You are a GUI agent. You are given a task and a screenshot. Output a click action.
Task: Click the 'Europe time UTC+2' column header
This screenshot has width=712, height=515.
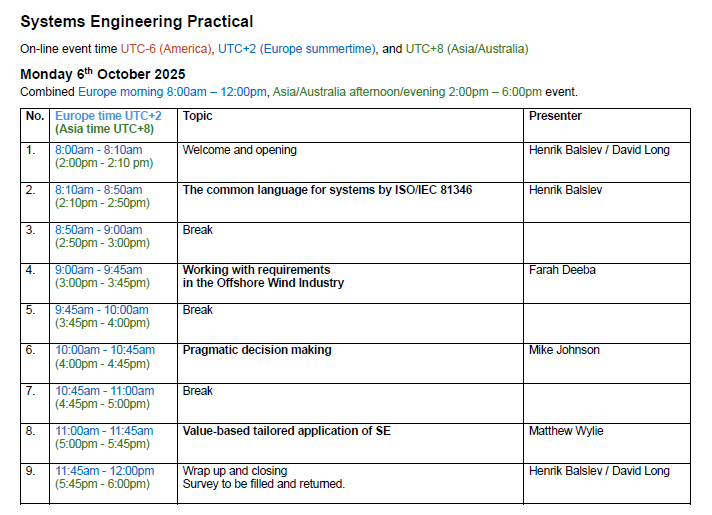tap(108, 116)
